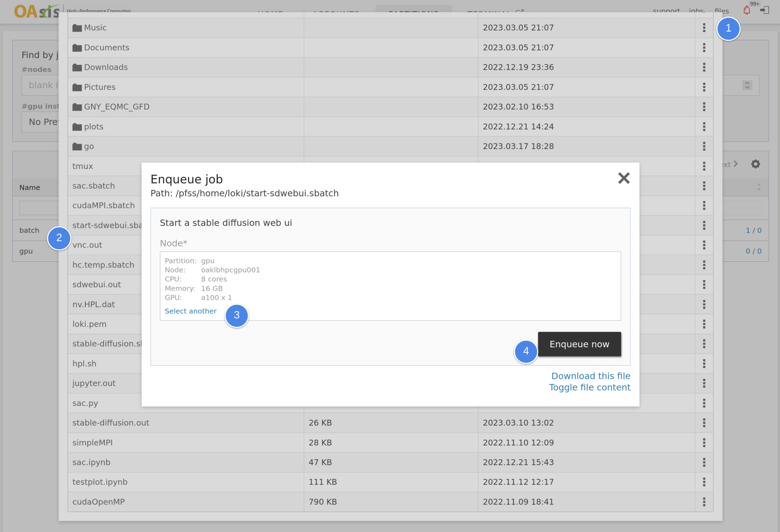Screen dimensions: 780x532
Task: Click Toggle file content link
Action: click(590, 387)
